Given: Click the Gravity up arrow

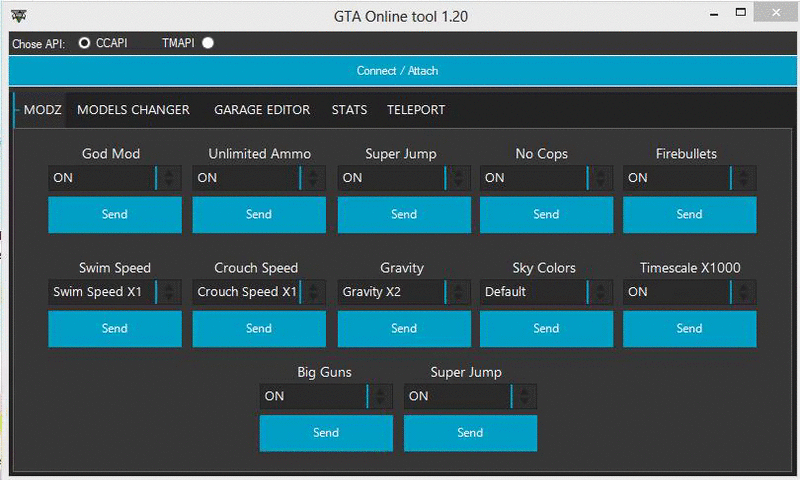Looking at the screenshot, I should point(459,287).
